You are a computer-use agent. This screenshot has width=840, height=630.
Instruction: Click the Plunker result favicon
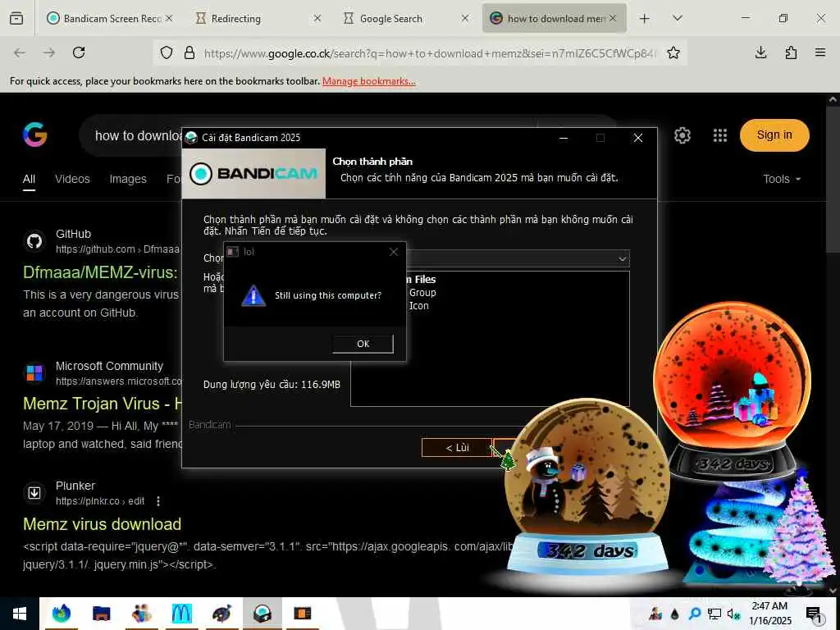34,493
